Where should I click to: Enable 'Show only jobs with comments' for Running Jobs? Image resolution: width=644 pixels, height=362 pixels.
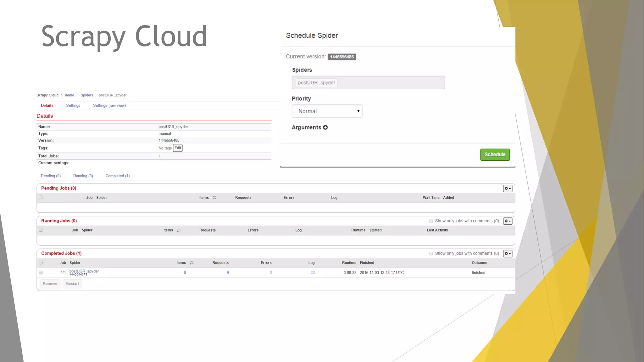[x=431, y=221]
